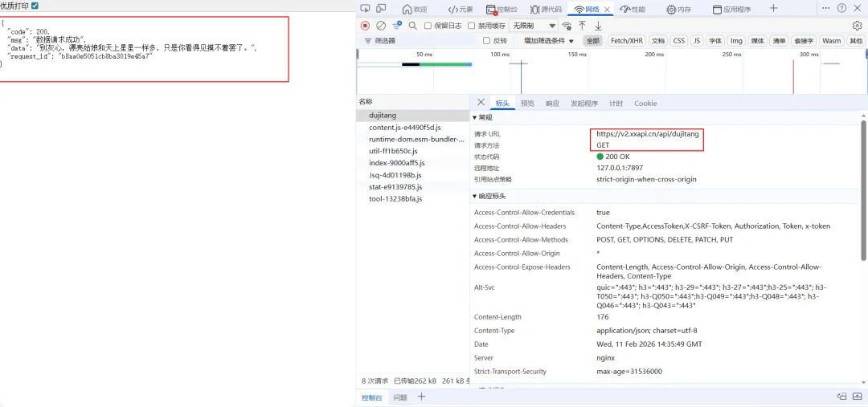Select the index-9000aff5.js request
Viewport: 868px width, 407px height.
point(413,163)
